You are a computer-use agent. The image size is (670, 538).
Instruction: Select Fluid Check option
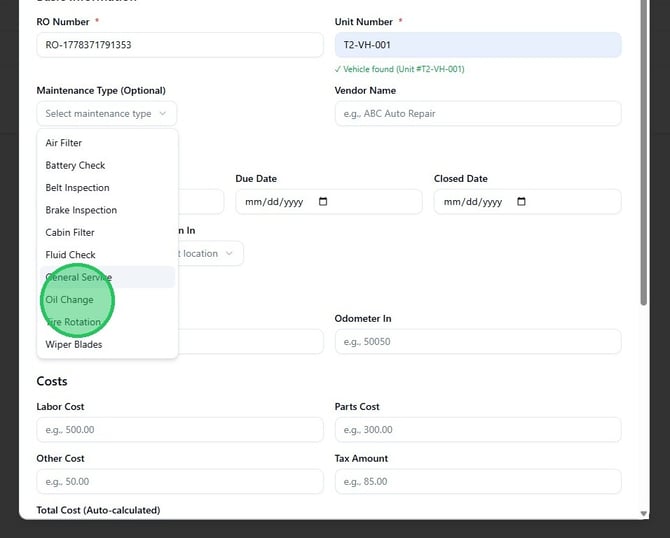[x=107, y=255]
